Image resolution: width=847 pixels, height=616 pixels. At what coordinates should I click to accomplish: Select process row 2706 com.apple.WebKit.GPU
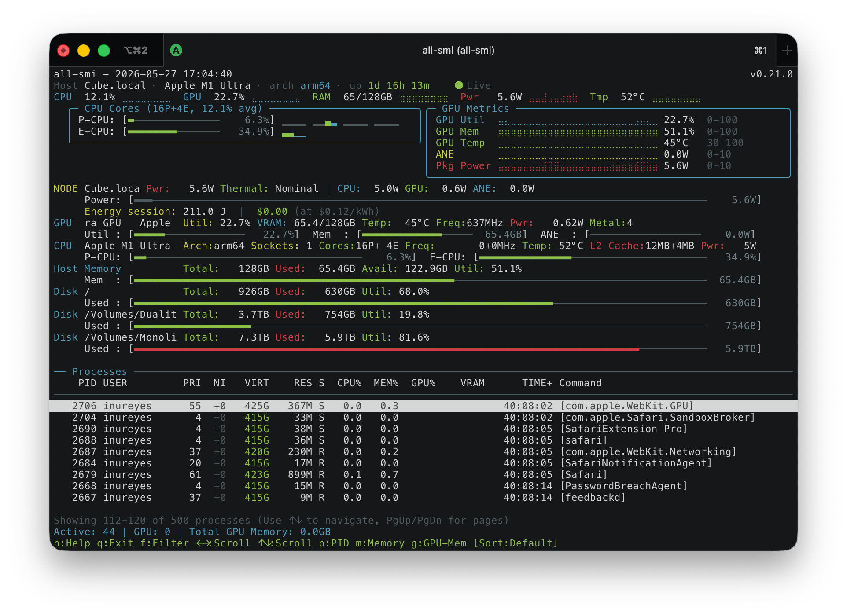pos(423,406)
